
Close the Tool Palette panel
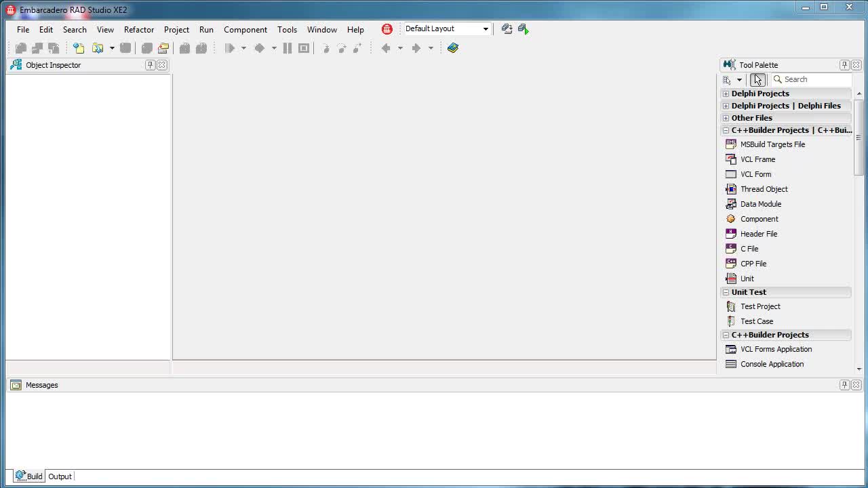click(856, 65)
